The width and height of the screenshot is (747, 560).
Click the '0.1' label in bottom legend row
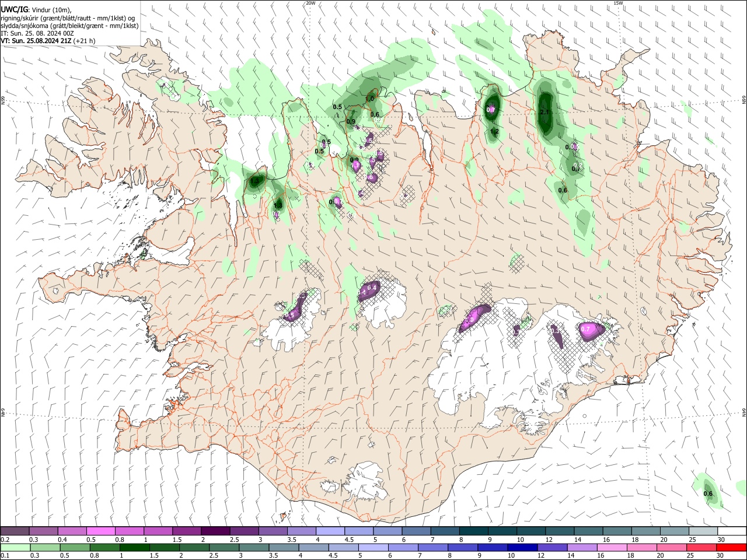coord(5,556)
